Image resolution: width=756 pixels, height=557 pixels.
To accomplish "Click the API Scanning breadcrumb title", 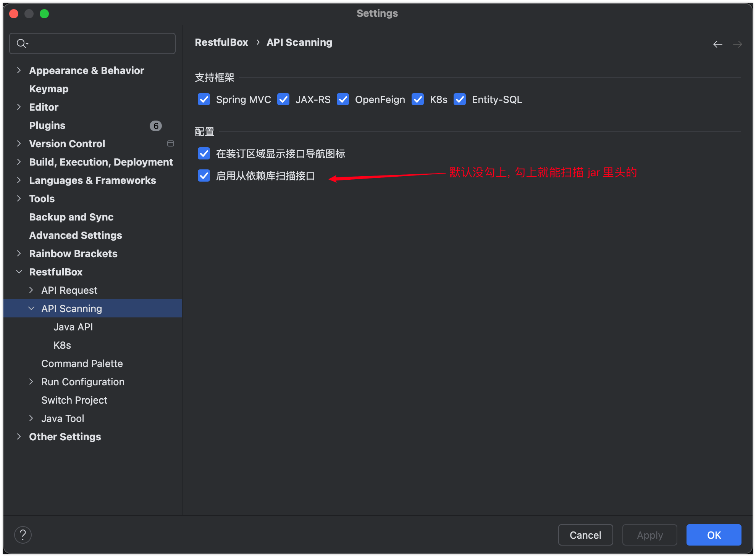I will click(x=299, y=42).
